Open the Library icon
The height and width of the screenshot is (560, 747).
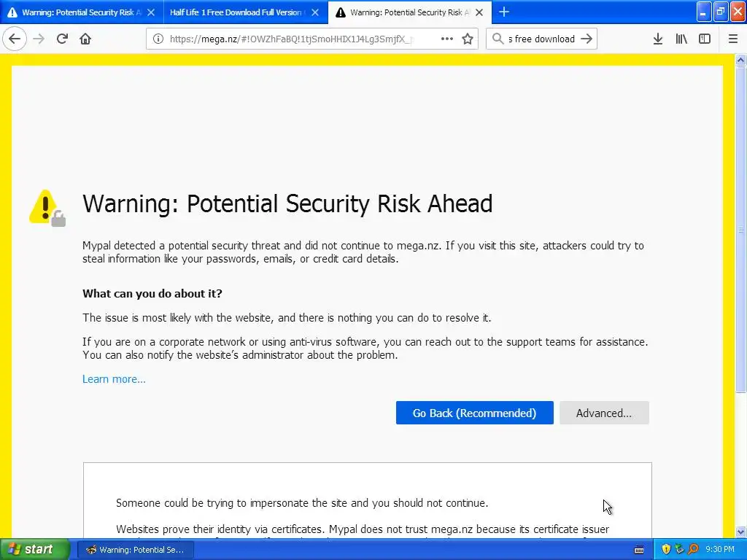[681, 39]
